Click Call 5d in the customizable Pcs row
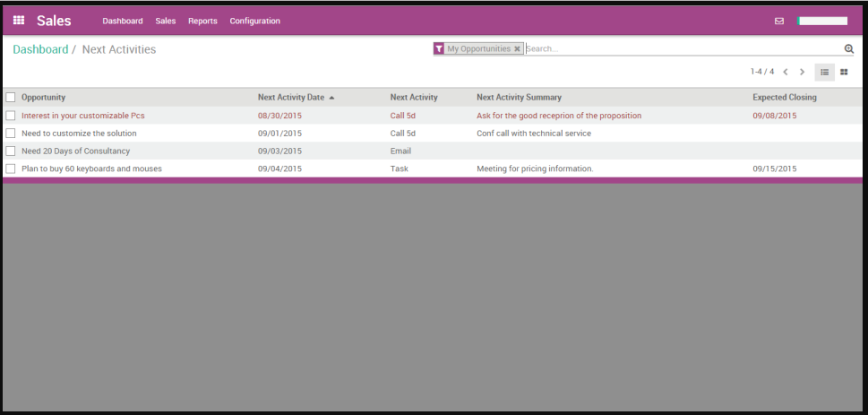Image resolution: width=868 pixels, height=415 pixels. pos(402,116)
